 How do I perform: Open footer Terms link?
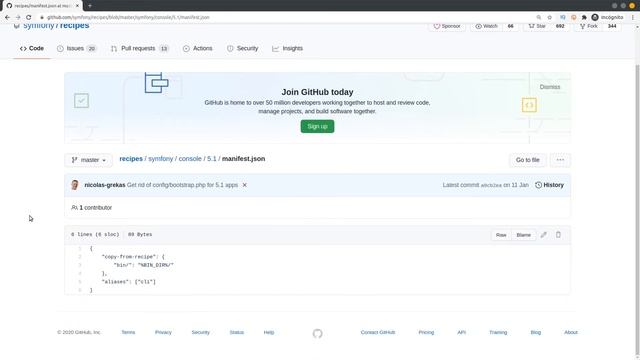[128, 332]
